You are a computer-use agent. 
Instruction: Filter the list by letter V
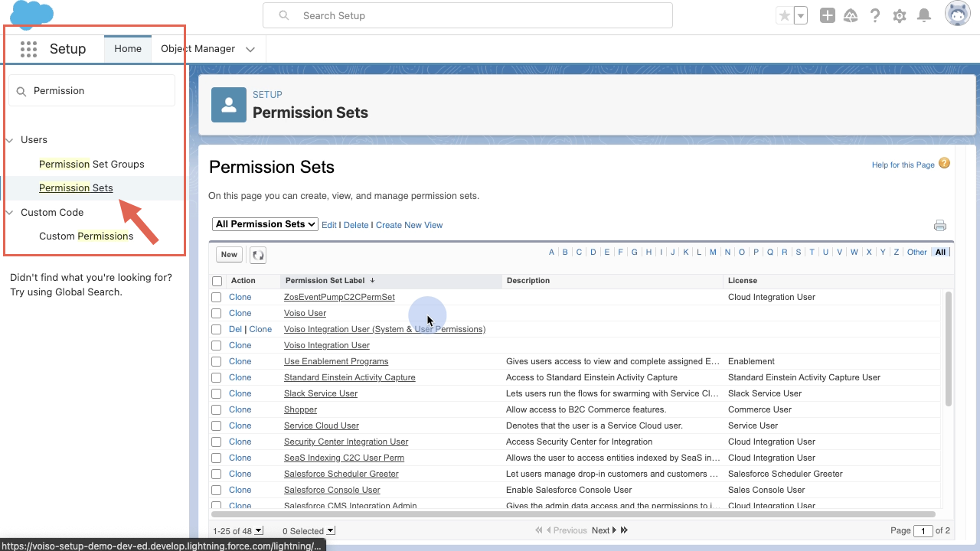tap(839, 252)
